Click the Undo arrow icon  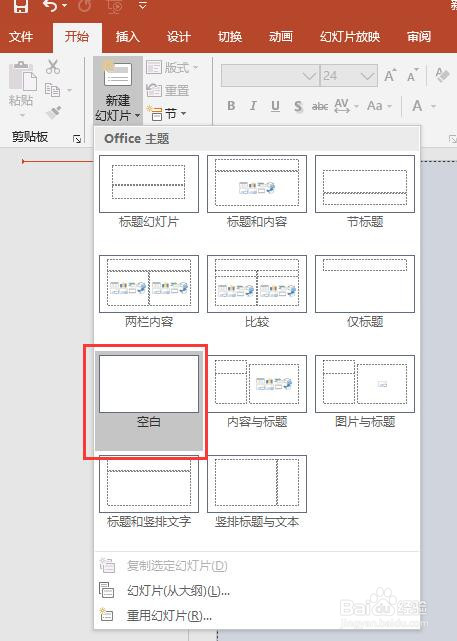(50, 6)
